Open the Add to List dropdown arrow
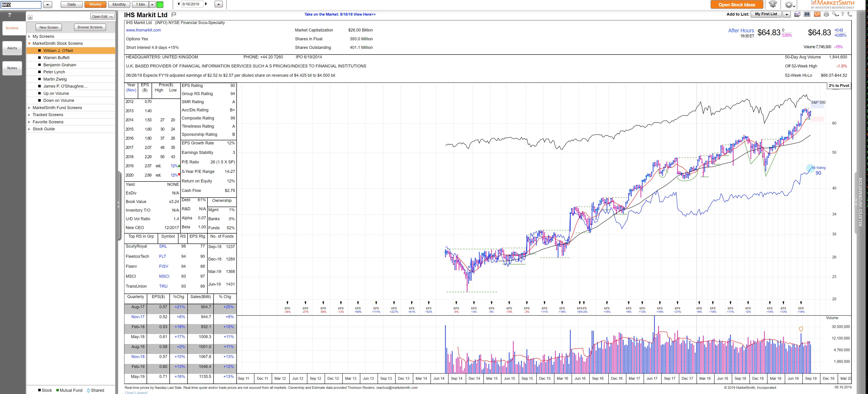The height and width of the screenshot is (394, 868). tap(787, 14)
